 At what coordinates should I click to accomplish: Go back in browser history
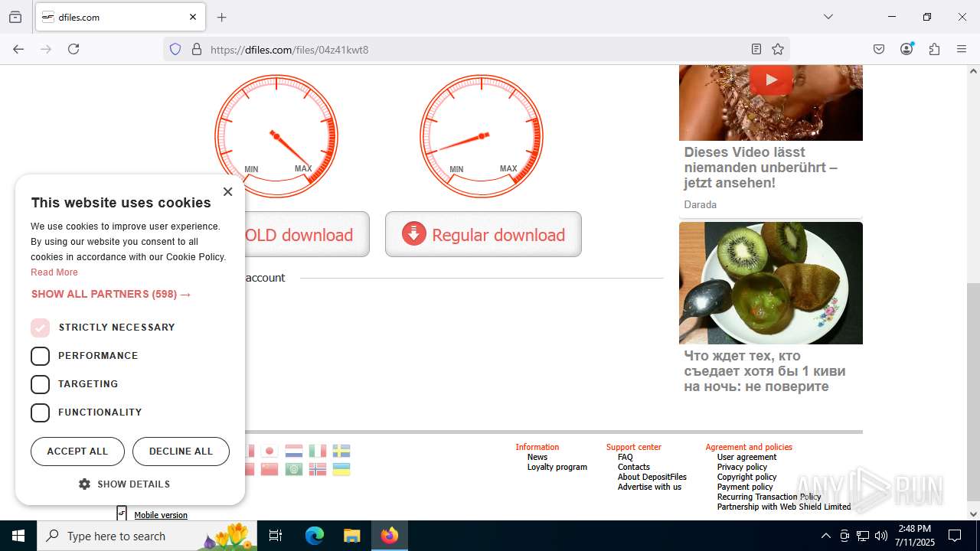tap(18, 49)
